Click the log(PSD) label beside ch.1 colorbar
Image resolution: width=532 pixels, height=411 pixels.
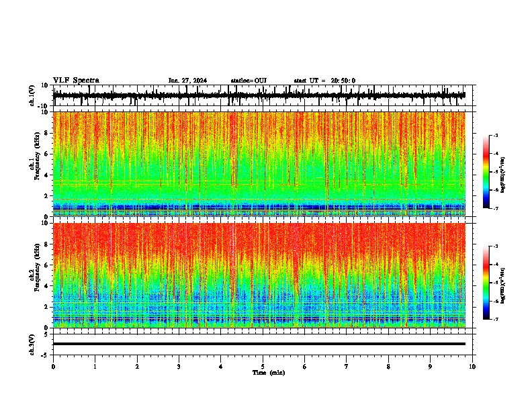(502, 175)
